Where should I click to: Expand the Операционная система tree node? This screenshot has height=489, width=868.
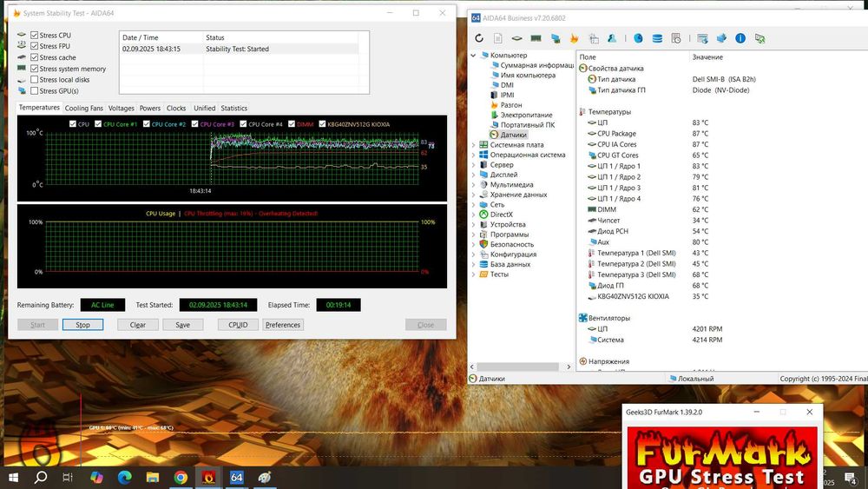(x=473, y=155)
